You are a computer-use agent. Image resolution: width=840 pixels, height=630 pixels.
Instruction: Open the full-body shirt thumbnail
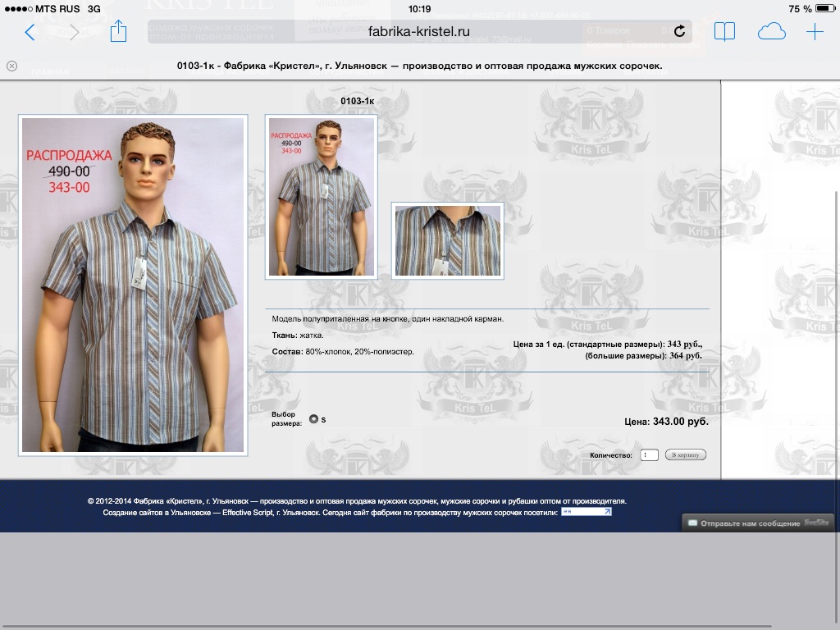322,197
